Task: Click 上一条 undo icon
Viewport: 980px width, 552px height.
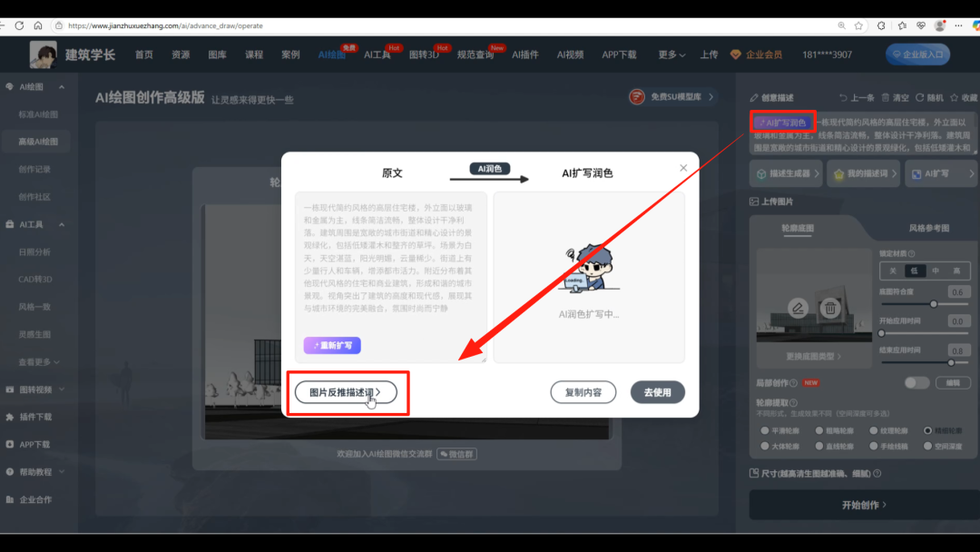Action: (x=843, y=97)
